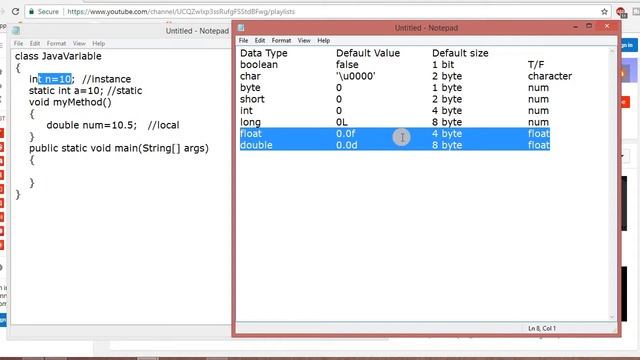The width and height of the screenshot is (640, 360).
Task: Click highlighted 'double' text
Action: (x=256, y=145)
